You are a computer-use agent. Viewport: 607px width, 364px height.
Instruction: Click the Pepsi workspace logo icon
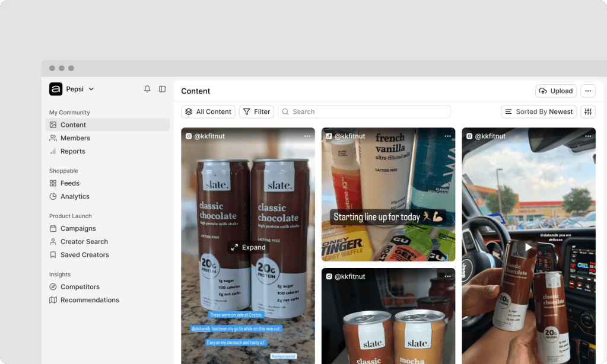click(x=56, y=89)
